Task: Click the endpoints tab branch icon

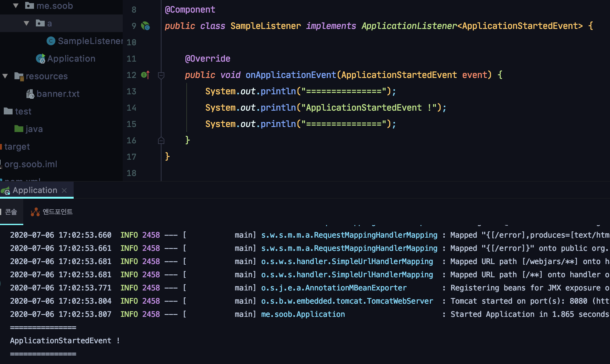Action: click(35, 212)
